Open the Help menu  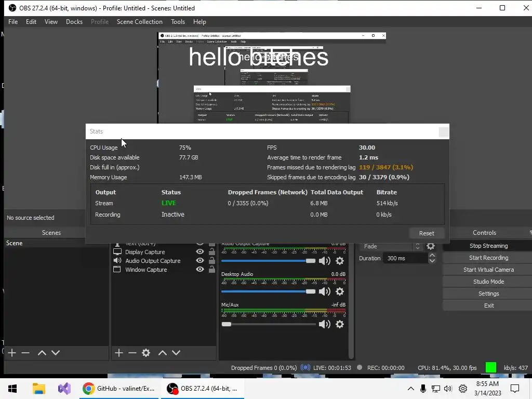(199, 22)
